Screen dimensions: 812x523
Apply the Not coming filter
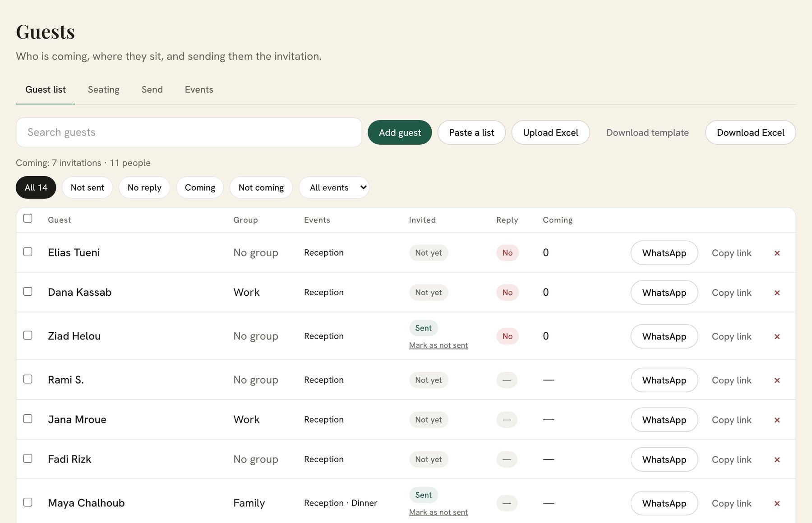261,188
